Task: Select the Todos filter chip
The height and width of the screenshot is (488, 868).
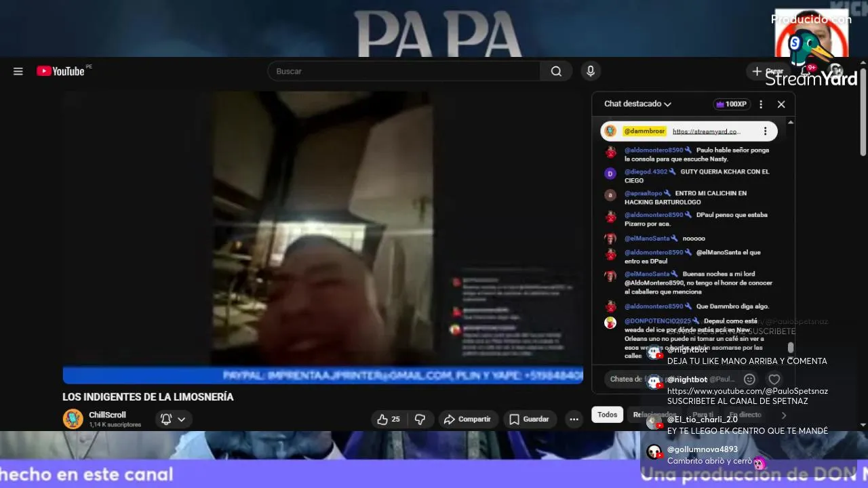Action: pos(607,415)
